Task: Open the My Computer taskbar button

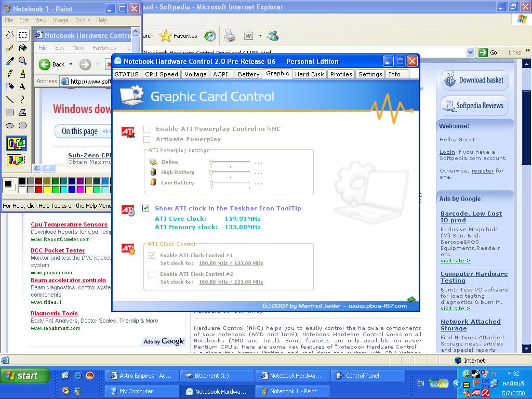Action: pos(141,391)
